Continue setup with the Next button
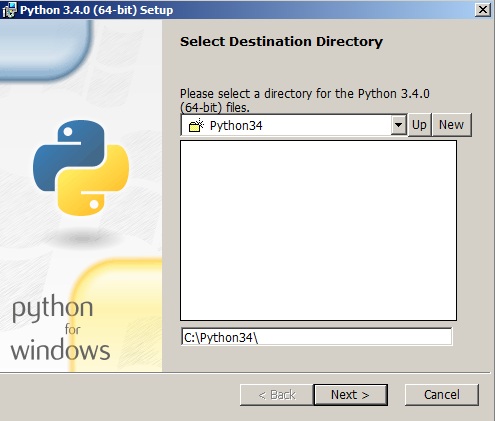The width and height of the screenshot is (495, 421). pyautogui.click(x=350, y=395)
